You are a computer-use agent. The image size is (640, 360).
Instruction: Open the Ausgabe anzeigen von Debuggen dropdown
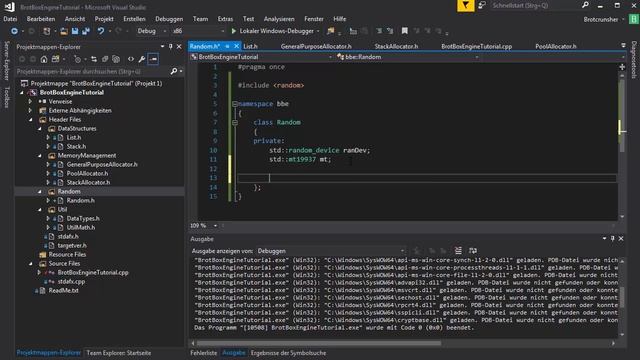331,251
